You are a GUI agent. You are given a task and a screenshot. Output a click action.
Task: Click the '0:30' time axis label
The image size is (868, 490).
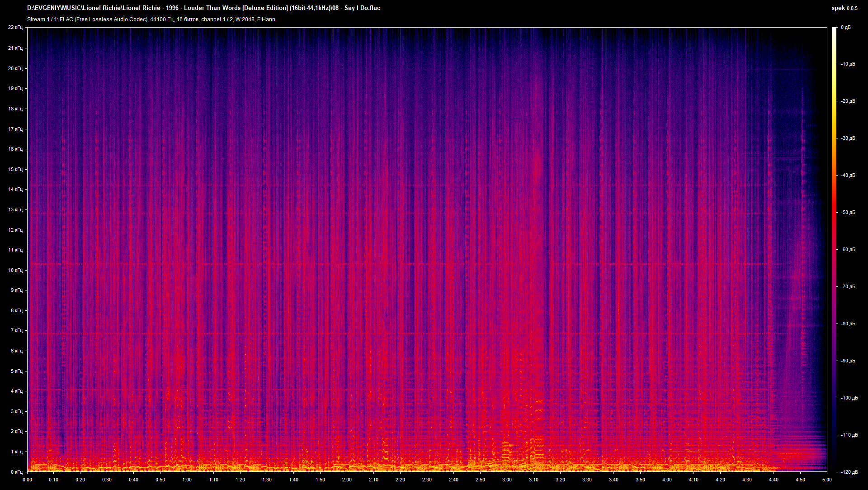[107, 480]
